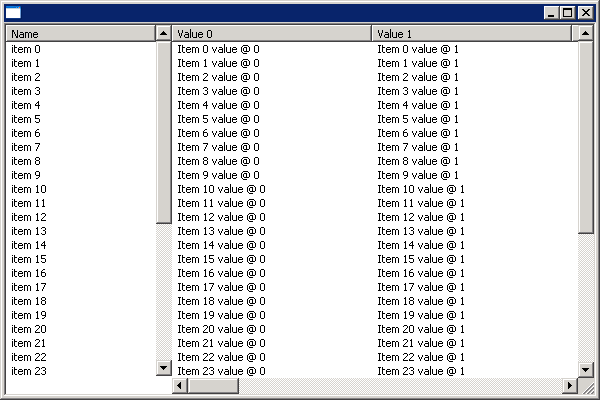Click cell 'Item 16 value @ 1'
The height and width of the screenshot is (400, 600).
tap(421, 273)
